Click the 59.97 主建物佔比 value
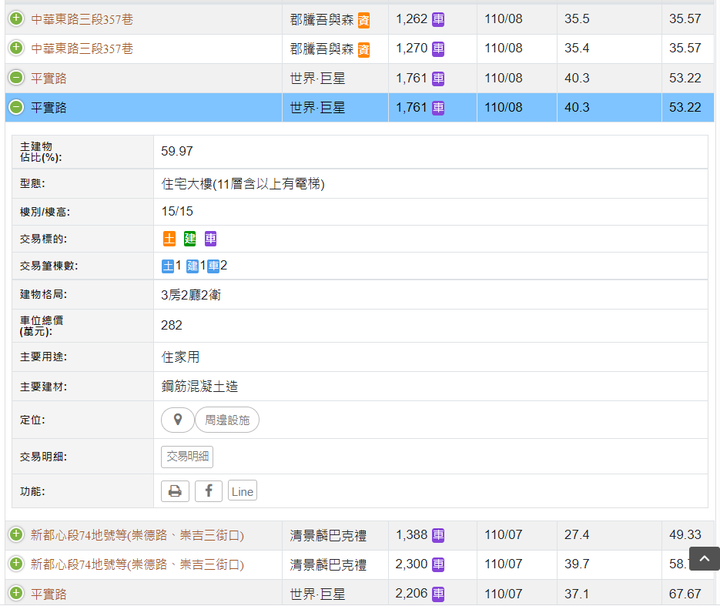This screenshot has height=606, width=720. [177, 151]
